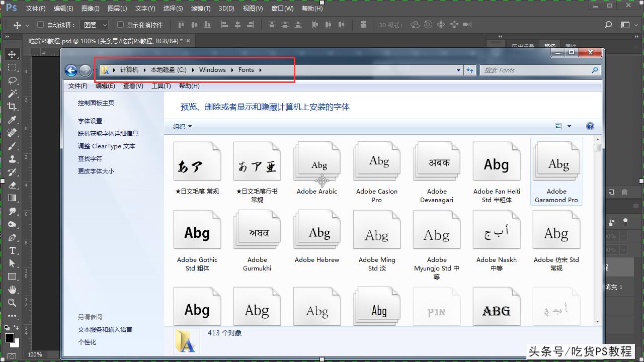
Task: Click the foreground color swatch
Action: point(10,338)
